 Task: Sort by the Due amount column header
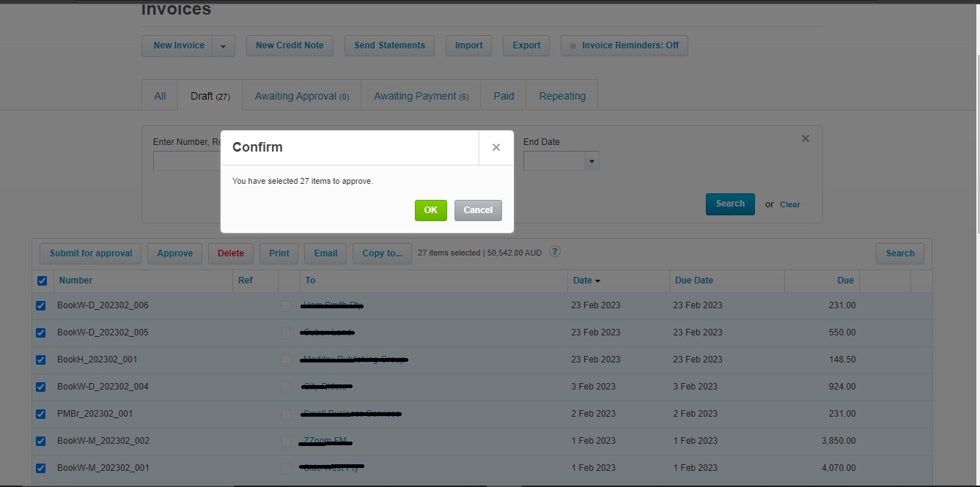[845, 280]
